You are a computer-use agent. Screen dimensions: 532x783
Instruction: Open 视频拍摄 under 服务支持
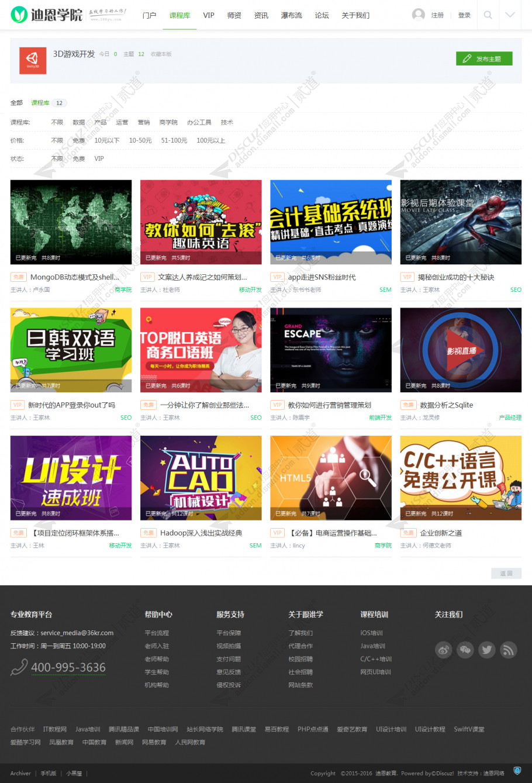[229, 646]
